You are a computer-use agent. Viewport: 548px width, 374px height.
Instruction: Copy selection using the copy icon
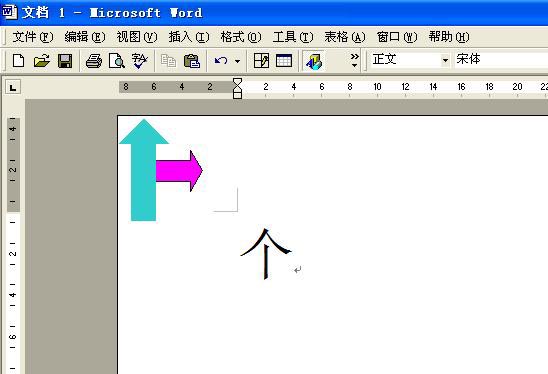(x=168, y=61)
